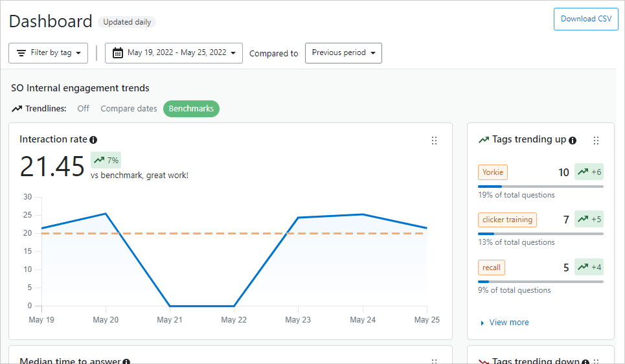Select the Yorkie tag

(x=492, y=172)
